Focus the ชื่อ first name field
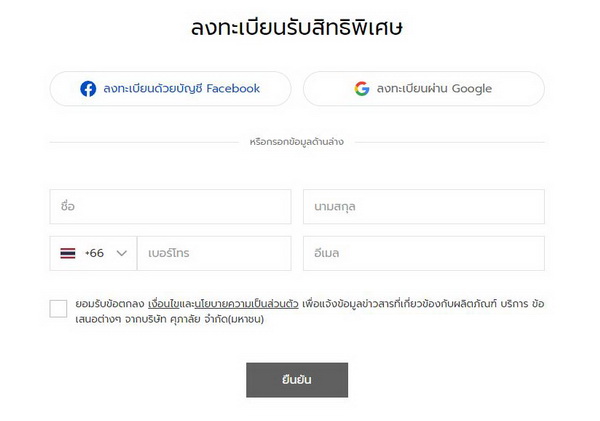 170,207
